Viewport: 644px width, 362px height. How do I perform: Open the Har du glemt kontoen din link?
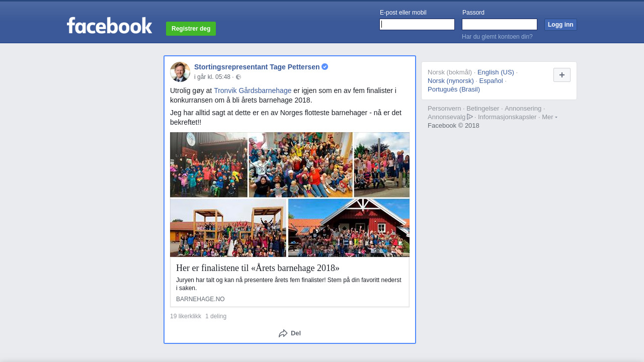tap(497, 37)
